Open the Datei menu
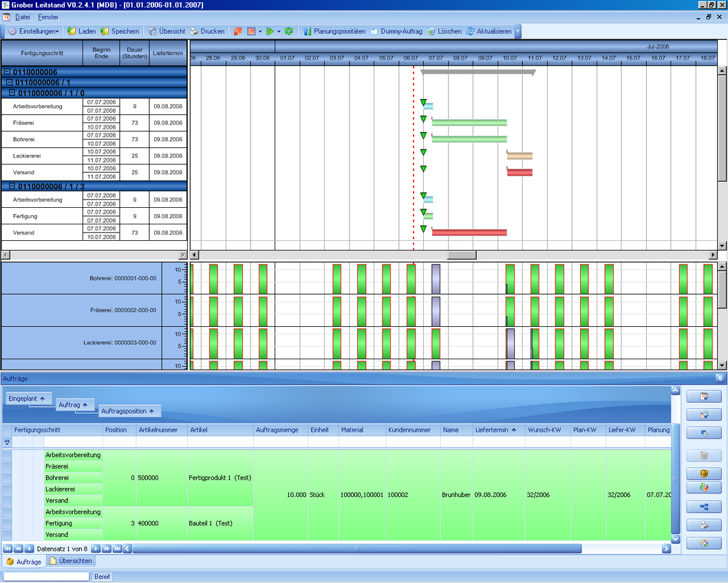The image size is (728, 583). coord(23,17)
